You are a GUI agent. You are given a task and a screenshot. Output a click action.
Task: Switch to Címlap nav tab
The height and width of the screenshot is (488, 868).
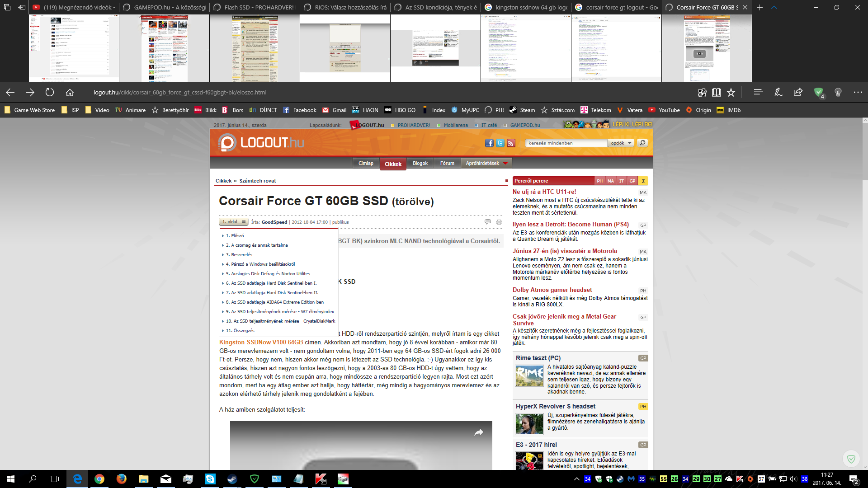366,163
